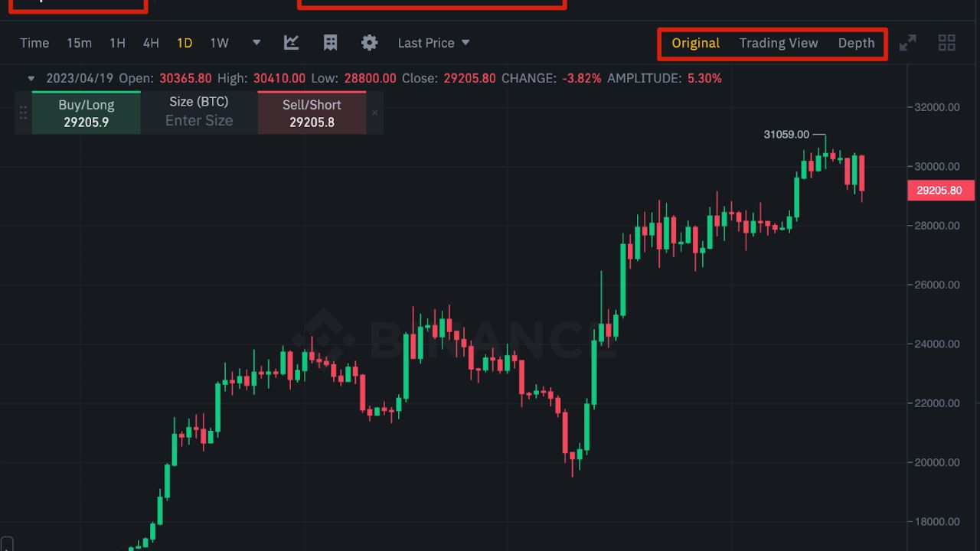
Task: Click the Size (BTC) input field
Action: pos(198,120)
